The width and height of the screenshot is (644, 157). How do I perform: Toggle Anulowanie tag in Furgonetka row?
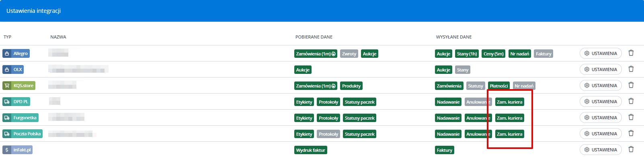pyautogui.click(x=478, y=118)
